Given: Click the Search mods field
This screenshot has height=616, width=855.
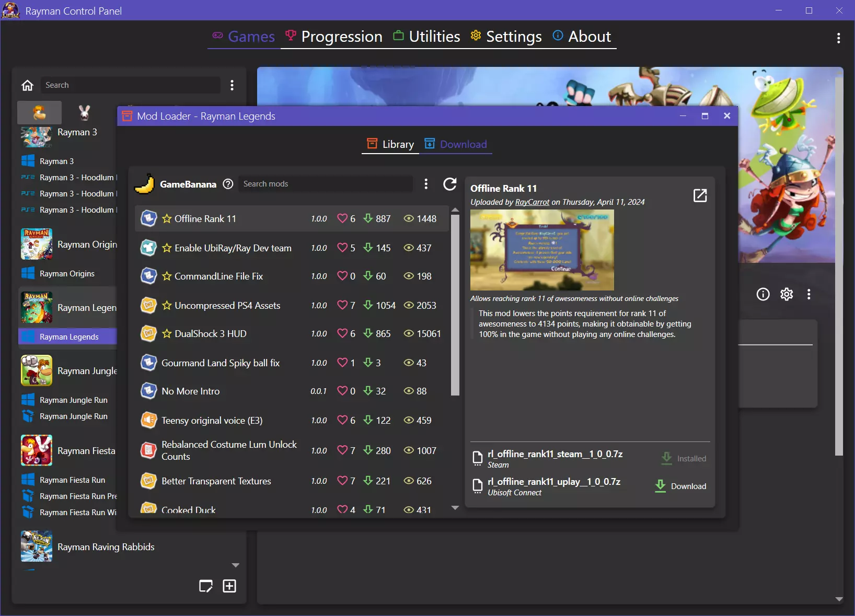Looking at the screenshot, I should (x=326, y=184).
